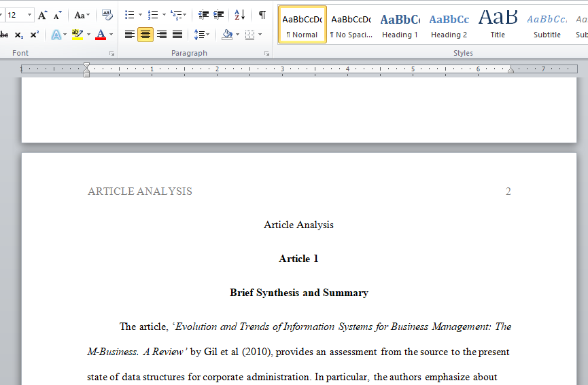
Task: Open the bullet library dropdown arrow
Action: (x=140, y=15)
